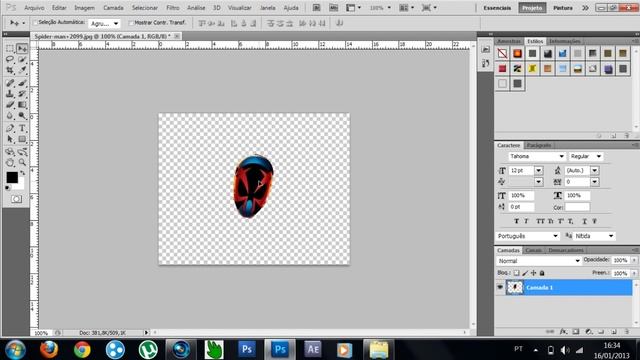Select the Brush tool
Viewport: 640px width, 360px height.
[x=22, y=83]
